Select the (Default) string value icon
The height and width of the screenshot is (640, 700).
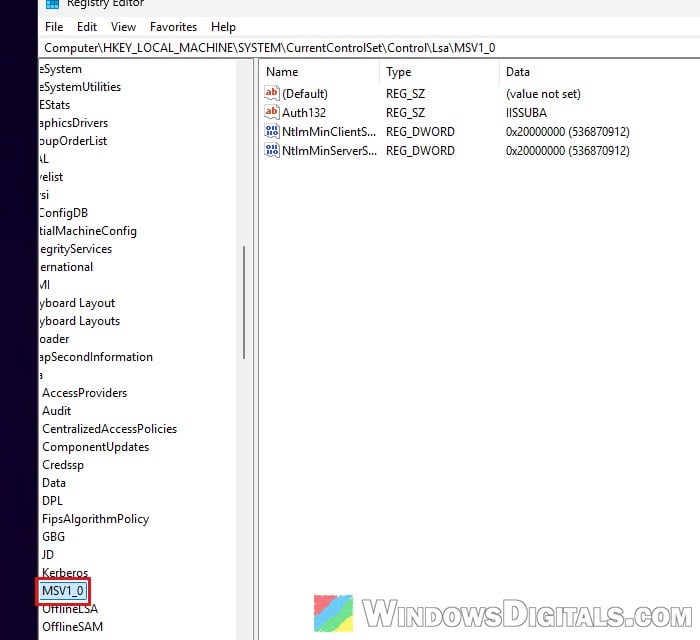(271, 93)
